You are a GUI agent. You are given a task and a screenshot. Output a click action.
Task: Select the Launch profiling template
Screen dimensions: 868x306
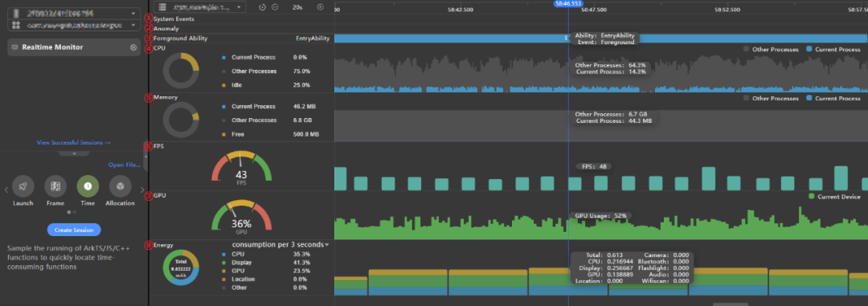(23, 187)
